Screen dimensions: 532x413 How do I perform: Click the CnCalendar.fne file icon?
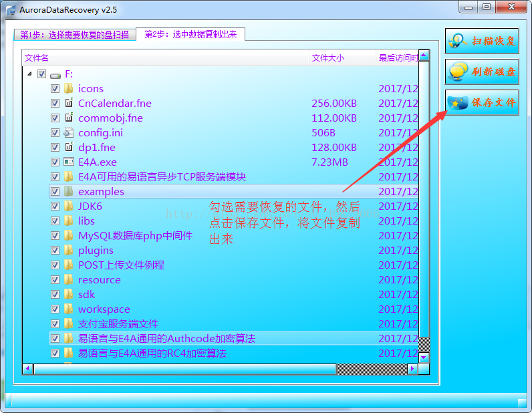point(69,103)
